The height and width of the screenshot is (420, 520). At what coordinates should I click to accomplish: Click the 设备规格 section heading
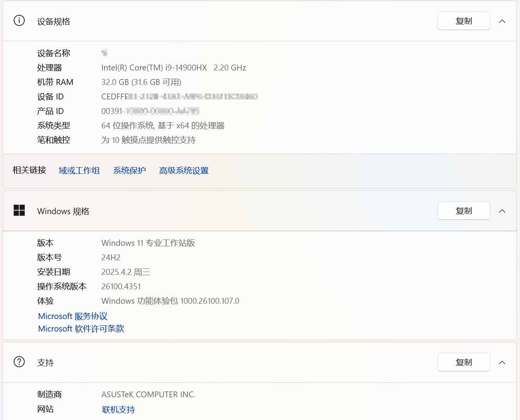pyautogui.click(x=54, y=22)
